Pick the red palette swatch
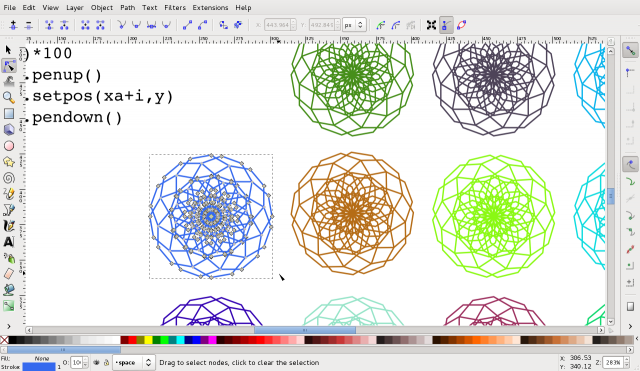The image size is (640, 371). (x=132, y=340)
